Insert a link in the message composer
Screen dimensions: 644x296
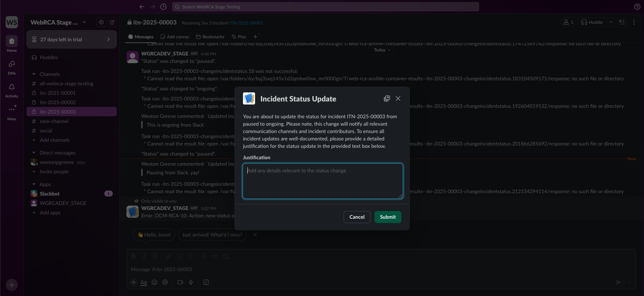tap(169, 256)
